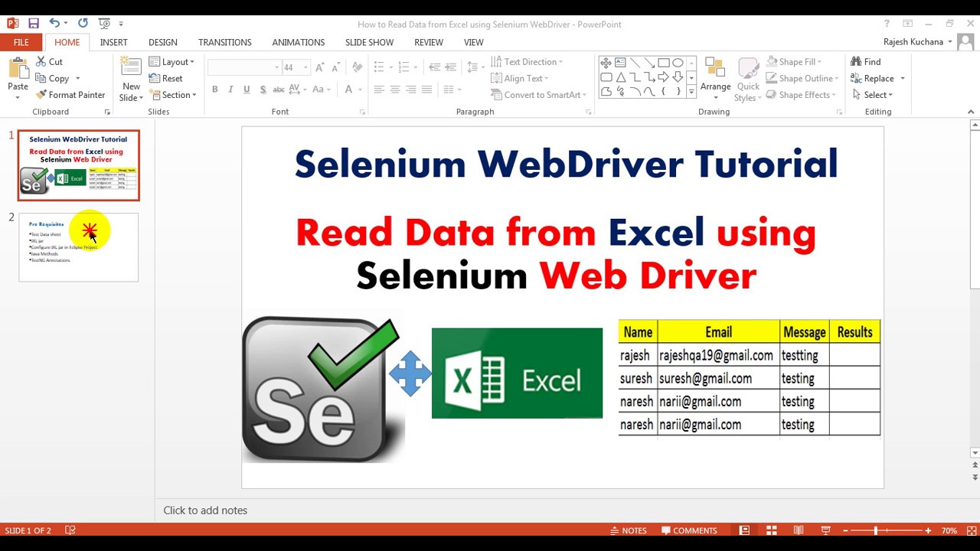The image size is (980, 551).
Task: Open the Select dropdown in Editing
Action: 872,95
